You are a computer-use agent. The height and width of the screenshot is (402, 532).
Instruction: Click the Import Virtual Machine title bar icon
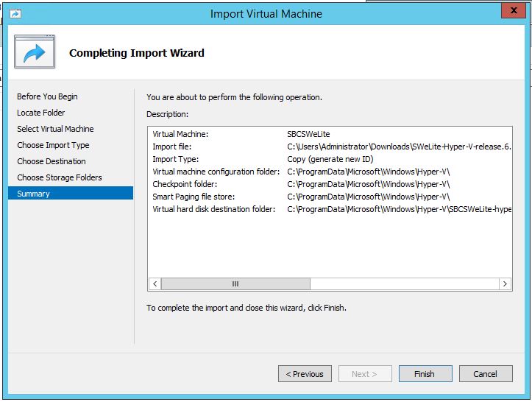coord(15,13)
